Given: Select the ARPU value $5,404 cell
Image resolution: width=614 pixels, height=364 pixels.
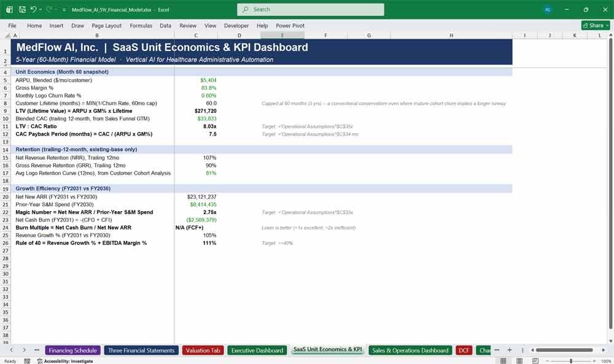Looking at the screenshot, I should tap(196, 80).
